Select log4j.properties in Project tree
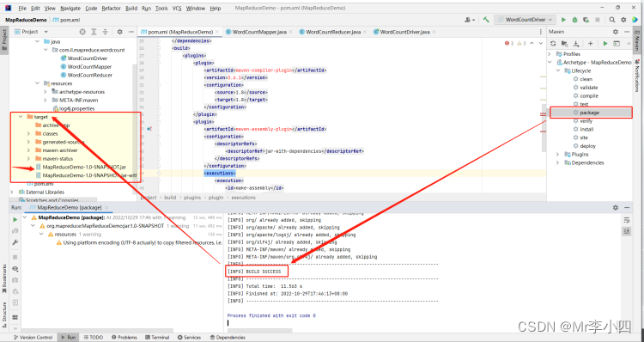The height and width of the screenshot is (342, 644). pyautogui.click(x=76, y=108)
